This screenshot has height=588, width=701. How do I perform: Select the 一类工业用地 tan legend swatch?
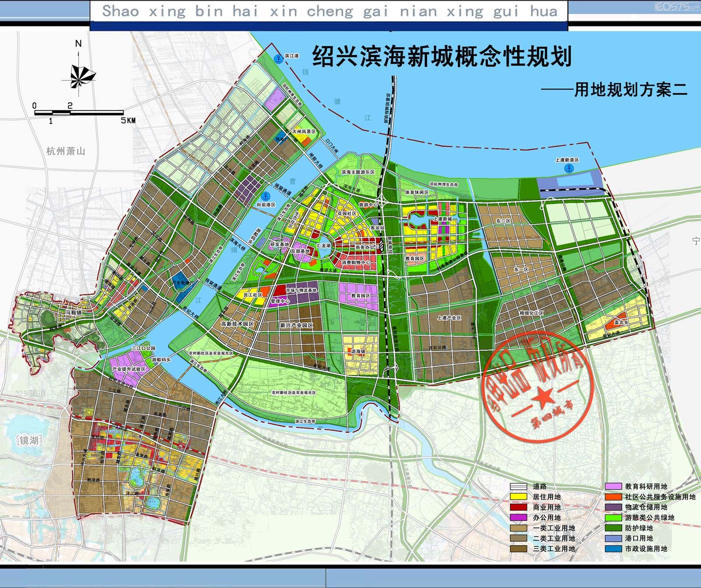coord(519,528)
